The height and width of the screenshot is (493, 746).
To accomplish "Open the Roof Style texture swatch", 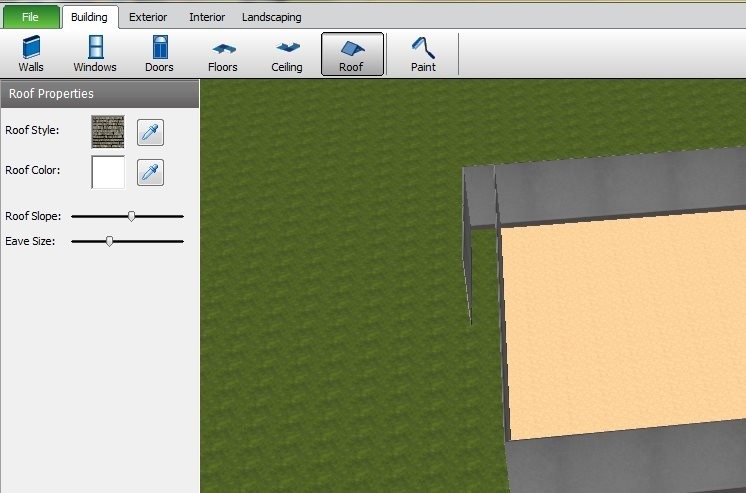I will pyautogui.click(x=108, y=131).
